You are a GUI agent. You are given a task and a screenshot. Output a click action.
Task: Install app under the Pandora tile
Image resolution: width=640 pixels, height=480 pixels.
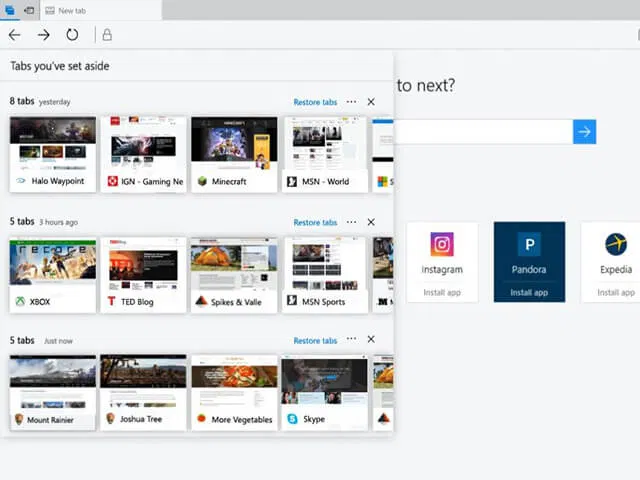529,292
